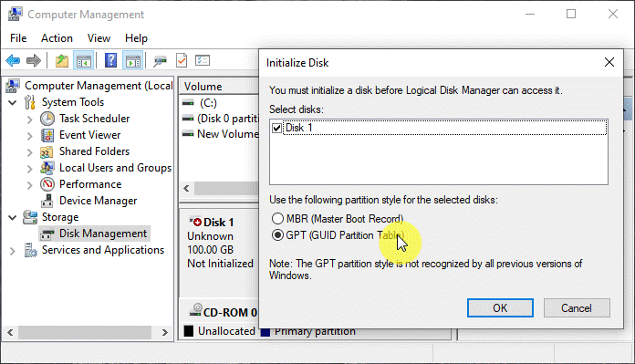Open the Action menu

57,38
